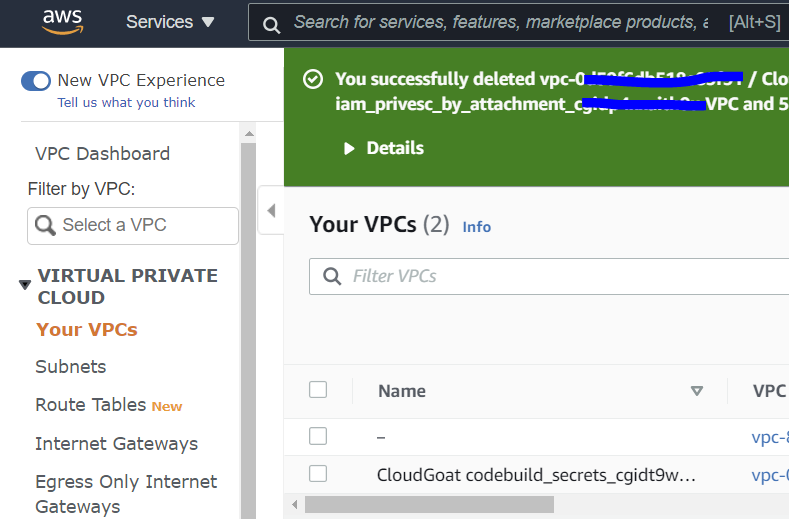Viewport: 789px width, 519px height.
Task: Click the magnifier icon in top search bar
Action: [271, 25]
